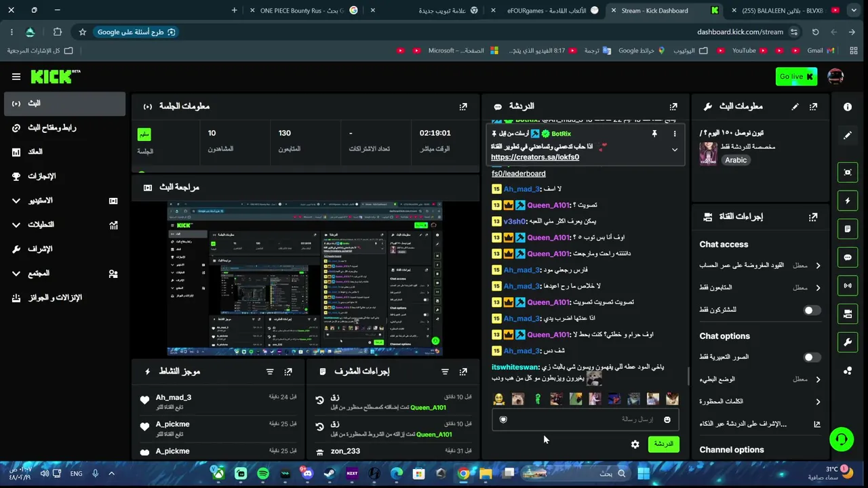Toggle the notes widget icon in toolbar
Screen dimensions: 868x488
point(848,229)
